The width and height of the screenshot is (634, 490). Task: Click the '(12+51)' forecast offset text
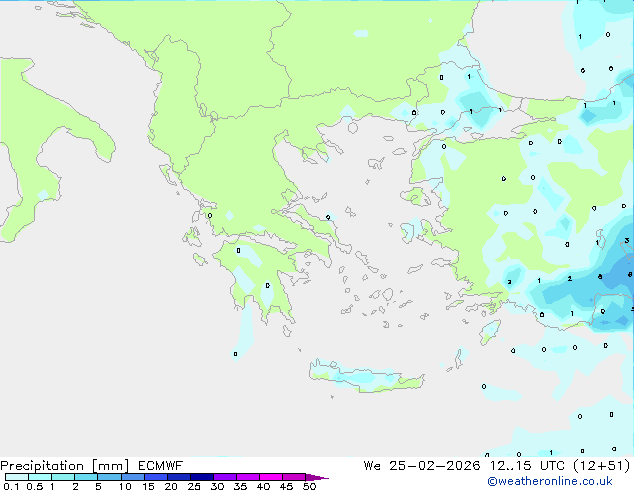click(x=602, y=466)
